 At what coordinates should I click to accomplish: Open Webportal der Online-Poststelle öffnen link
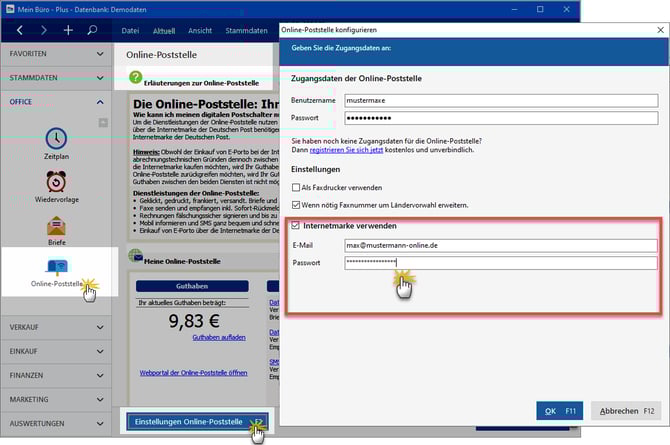(x=194, y=373)
